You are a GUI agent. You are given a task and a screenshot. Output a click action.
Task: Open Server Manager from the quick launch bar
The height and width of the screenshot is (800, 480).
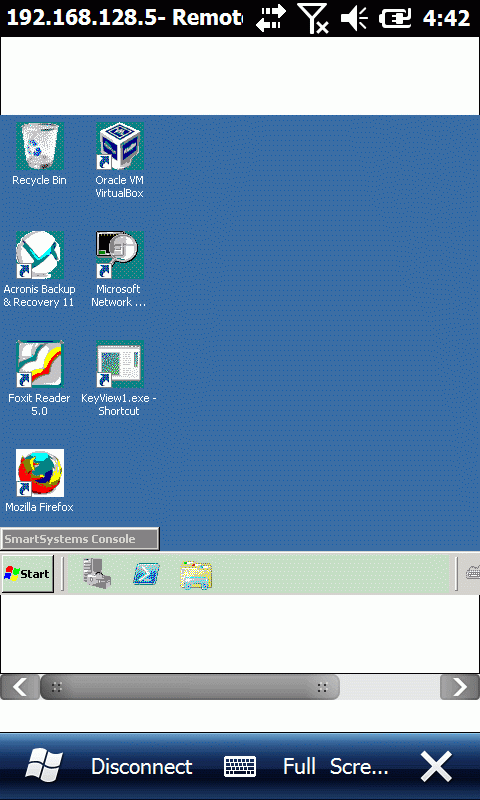click(97, 574)
